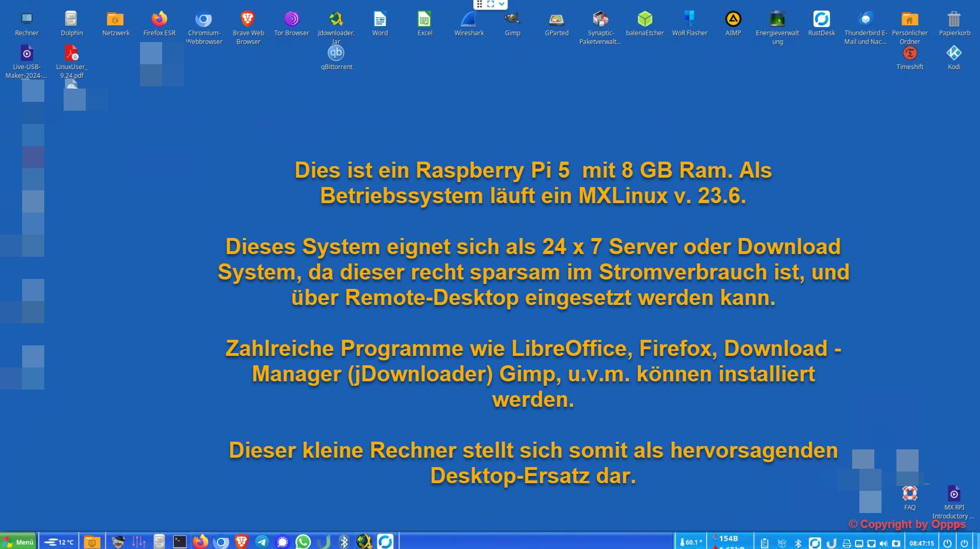The height and width of the screenshot is (549, 980).
Task: Open qBittorrent torrent client
Action: (x=335, y=53)
